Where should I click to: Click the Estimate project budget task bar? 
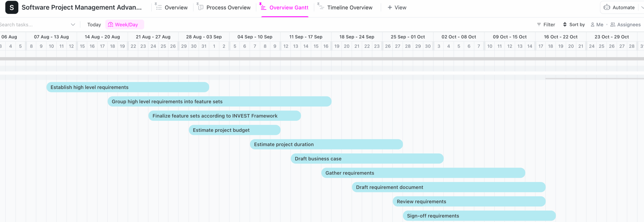click(x=234, y=130)
